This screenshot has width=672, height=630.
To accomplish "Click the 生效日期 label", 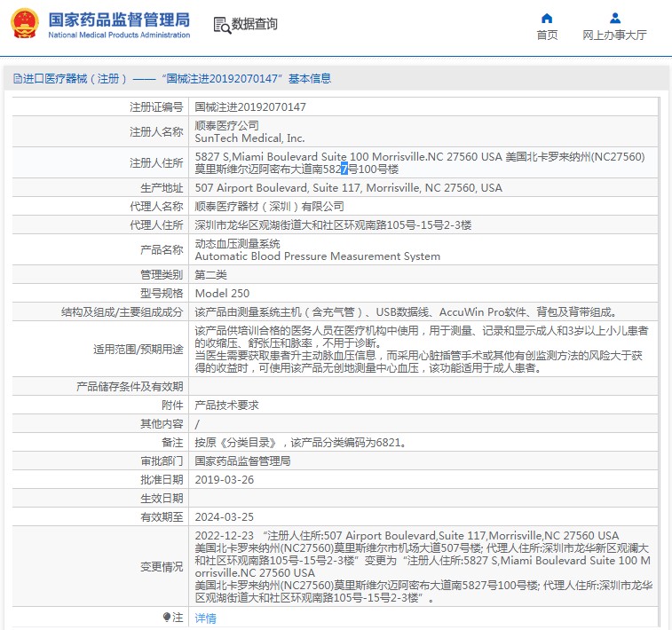I will click(x=162, y=498).
